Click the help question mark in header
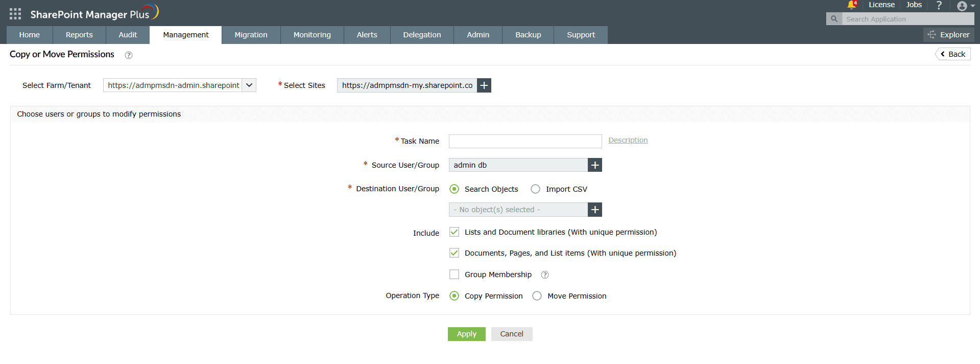This screenshot has height=364, width=980. (939, 5)
